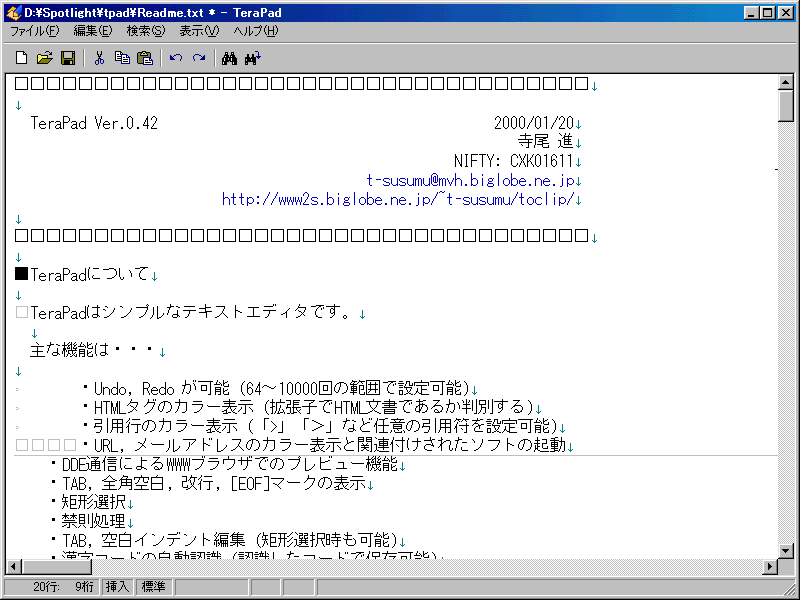Click the line 'TAB, 全角空白, 改行, [EOF]マークの表示'
This screenshot has height=600, width=800.
(208, 483)
